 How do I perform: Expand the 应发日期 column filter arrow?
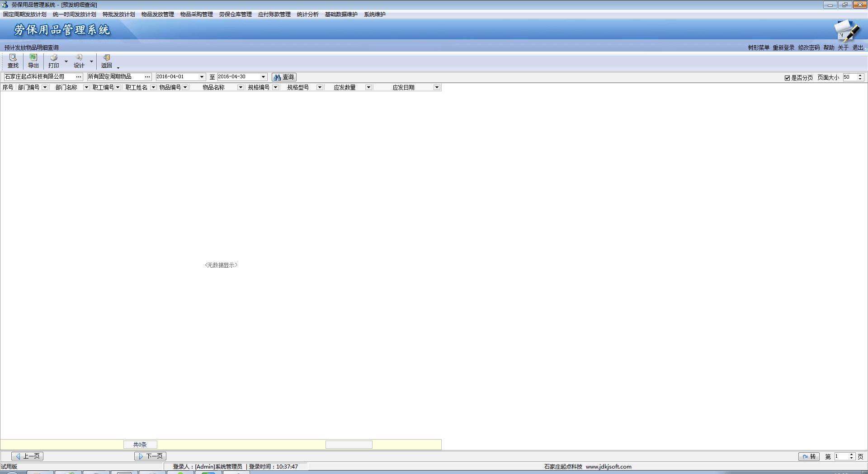(x=437, y=87)
